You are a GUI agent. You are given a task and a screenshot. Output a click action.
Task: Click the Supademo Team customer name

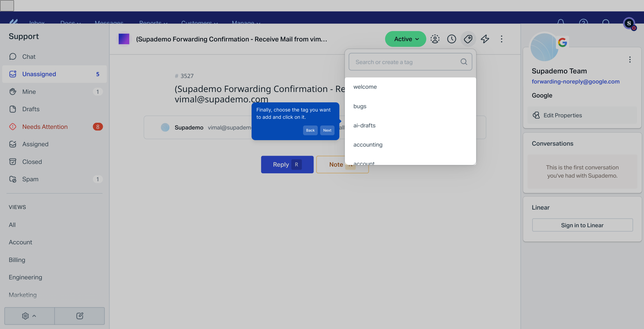tap(559, 71)
